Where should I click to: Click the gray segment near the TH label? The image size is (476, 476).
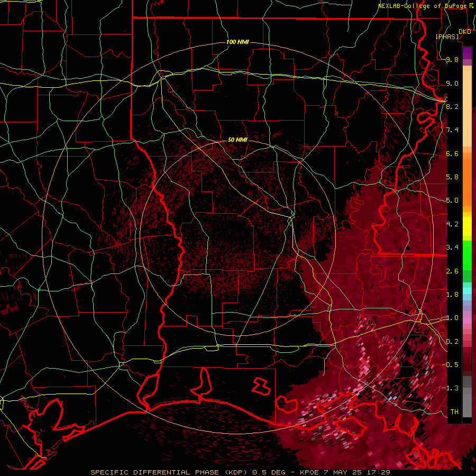467,405
